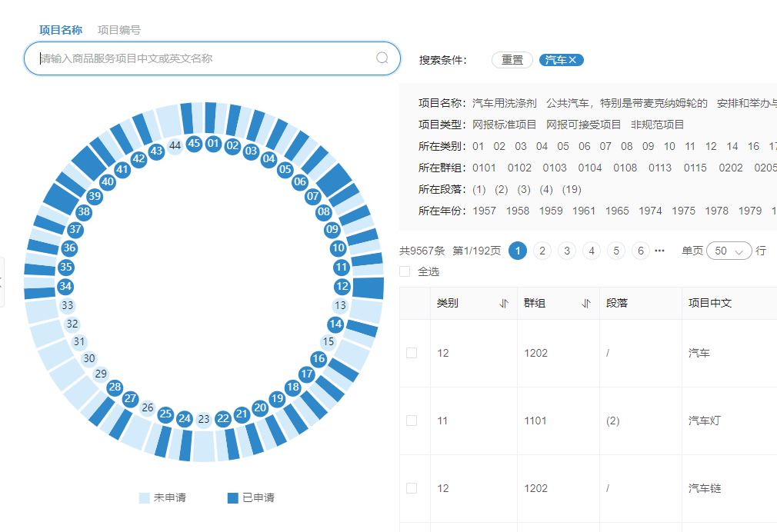Focus the project name search input

[212, 58]
